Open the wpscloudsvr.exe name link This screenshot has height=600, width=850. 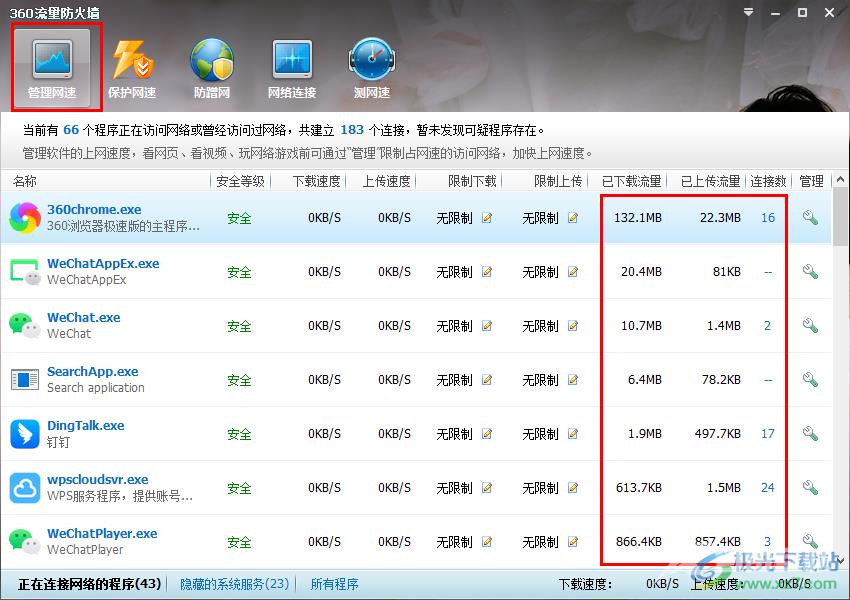98,479
